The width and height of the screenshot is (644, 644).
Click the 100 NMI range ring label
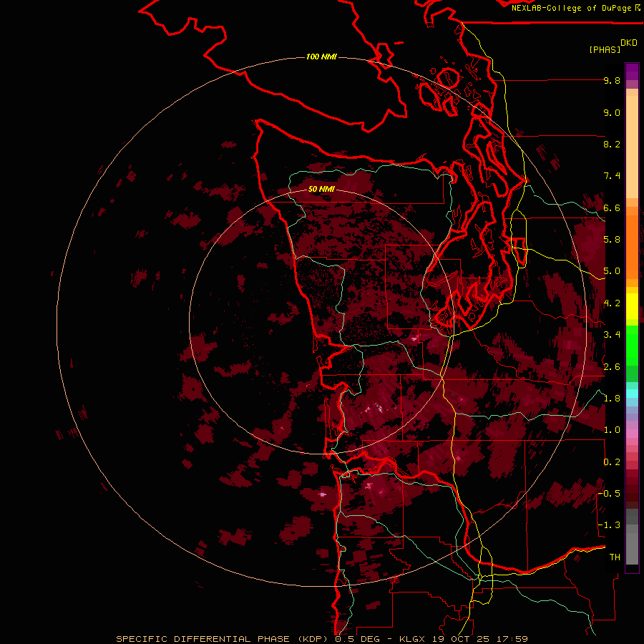tap(321, 57)
